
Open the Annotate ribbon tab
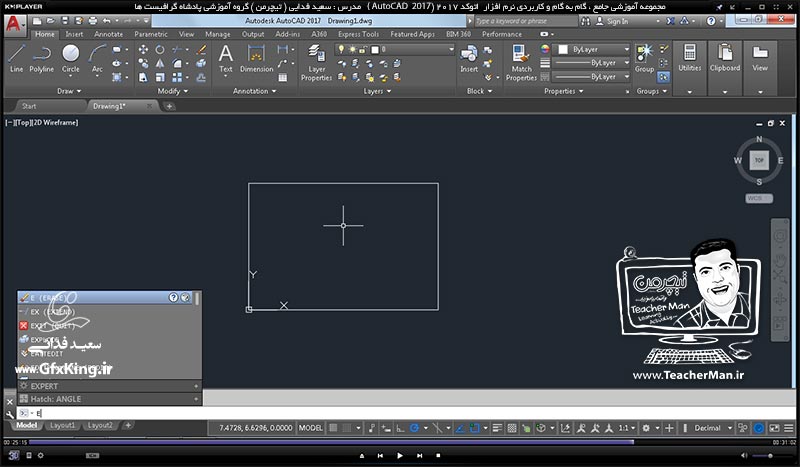(108, 34)
